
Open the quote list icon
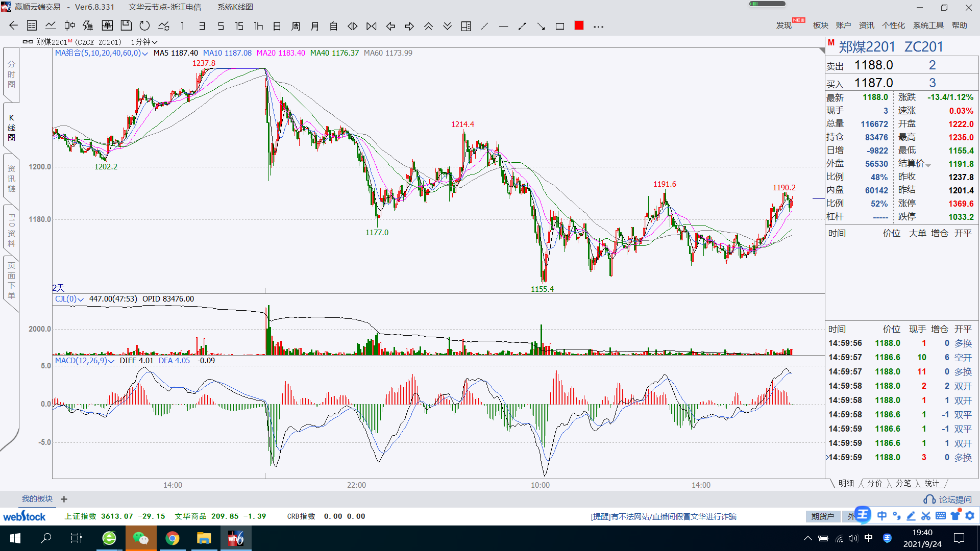tap(32, 26)
